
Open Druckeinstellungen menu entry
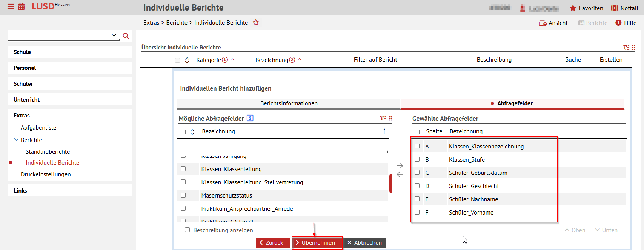pos(46,174)
